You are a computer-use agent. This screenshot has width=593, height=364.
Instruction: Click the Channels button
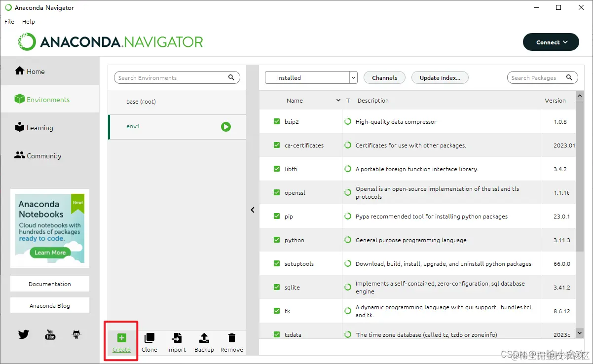coord(384,77)
